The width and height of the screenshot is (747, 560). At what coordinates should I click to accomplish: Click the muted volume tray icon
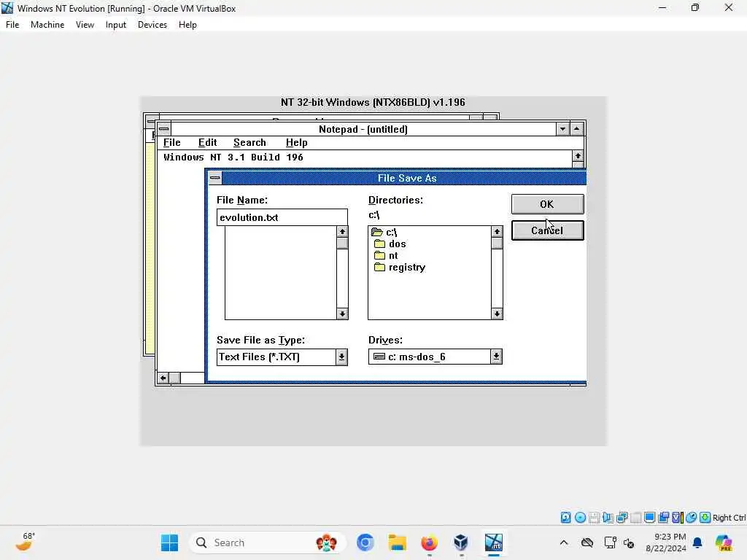coord(630,542)
